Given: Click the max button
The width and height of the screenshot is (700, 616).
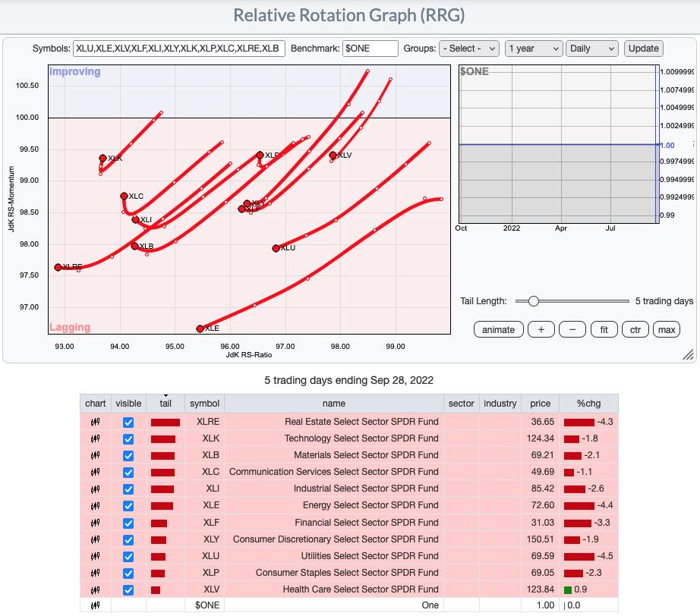Looking at the screenshot, I should click(667, 330).
